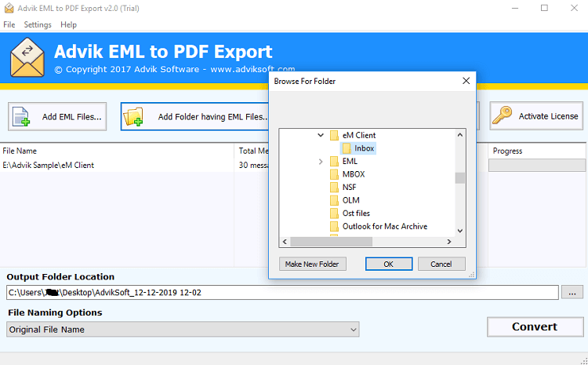Select the E:\Advik Sample\eM Client row

point(135,165)
